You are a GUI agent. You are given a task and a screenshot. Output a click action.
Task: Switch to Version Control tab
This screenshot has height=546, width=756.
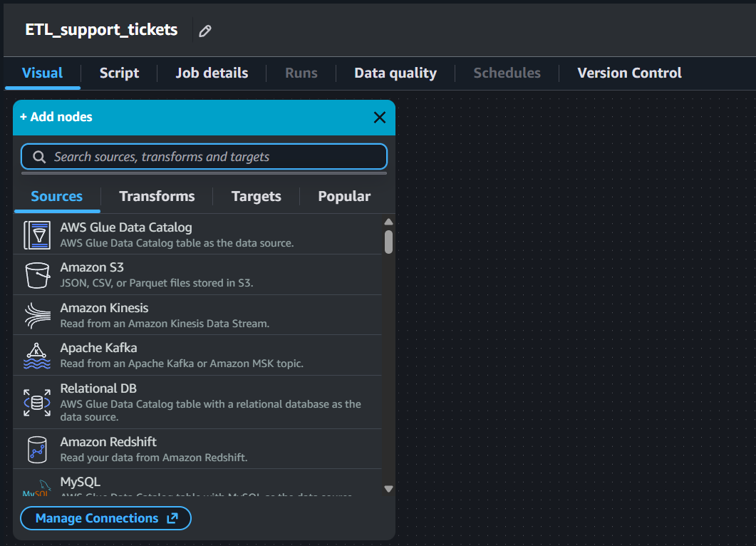point(629,73)
